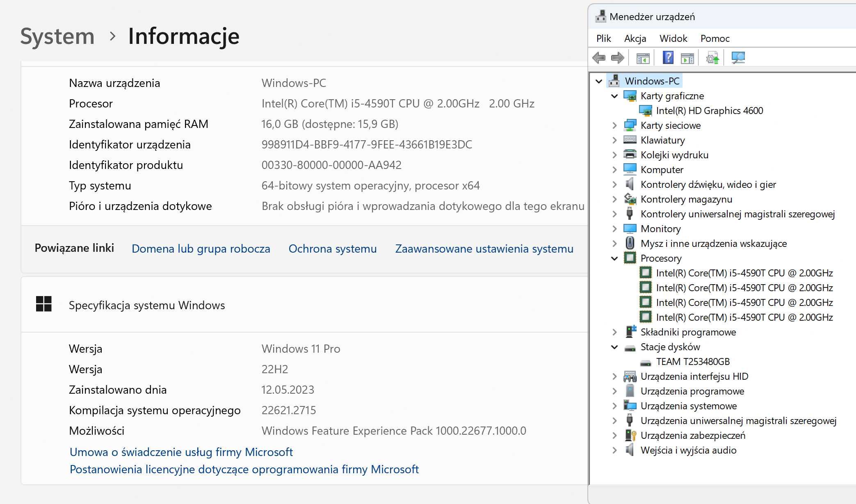Open the Widok menu
Viewport: 856px width, 504px height.
673,39
